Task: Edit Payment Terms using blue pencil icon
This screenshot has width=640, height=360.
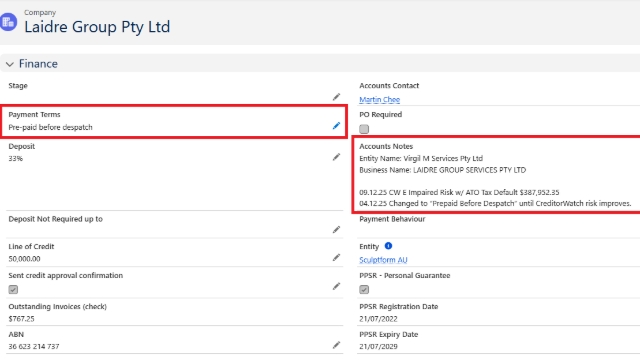Action: click(x=336, y=126)
